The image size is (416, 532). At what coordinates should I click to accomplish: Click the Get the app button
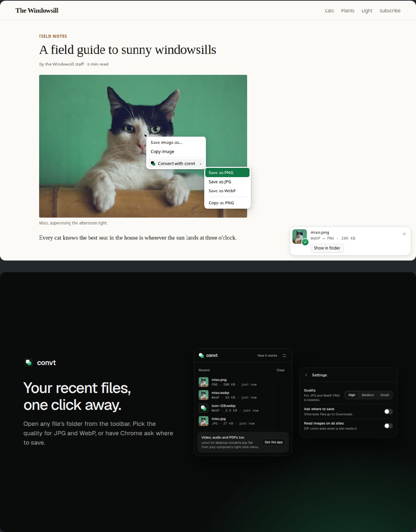pos(274,442)
